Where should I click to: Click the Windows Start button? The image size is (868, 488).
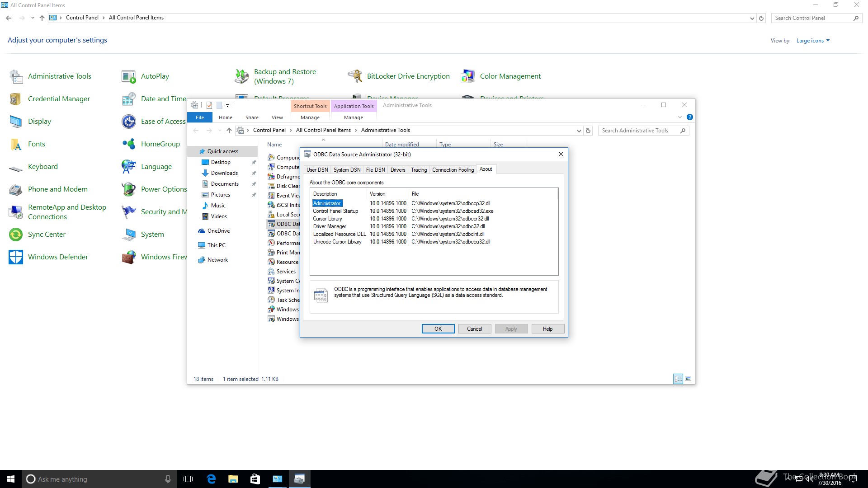pyautogui.click(x=11, y=479)
